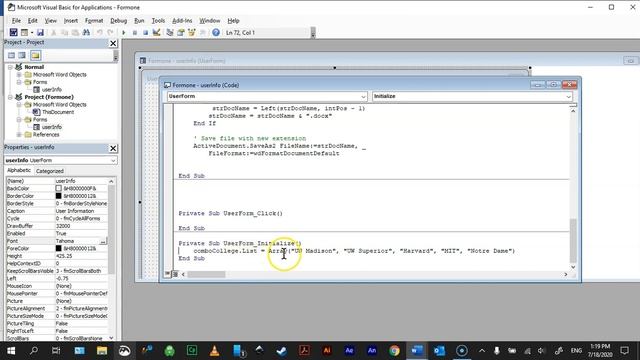Open Visual Basic Help question mark icon
The image size is (640, 360).
coord(216,32)
